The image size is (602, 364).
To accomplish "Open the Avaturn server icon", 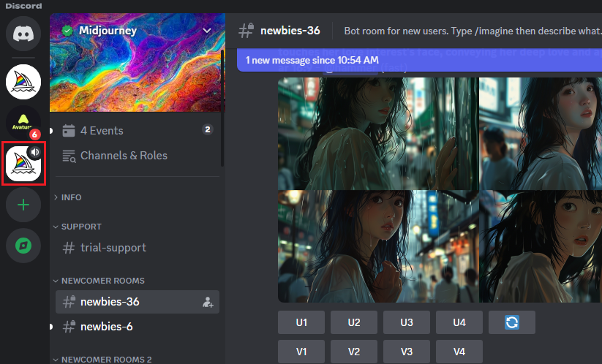I will coord(23,123).
